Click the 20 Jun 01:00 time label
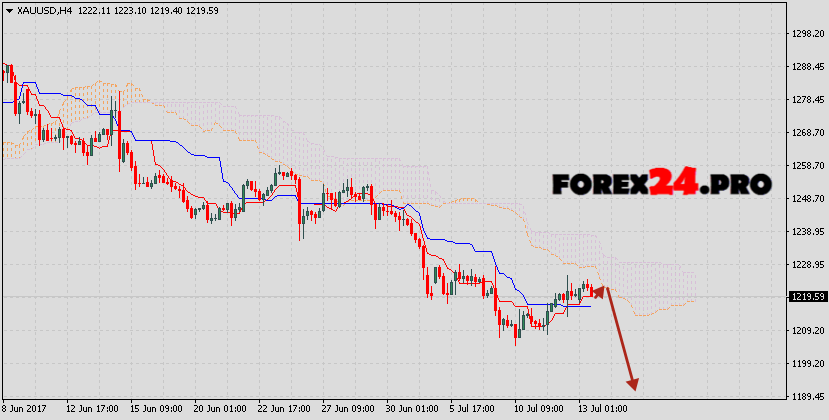The image size is (829, 420). coord(221,409)
